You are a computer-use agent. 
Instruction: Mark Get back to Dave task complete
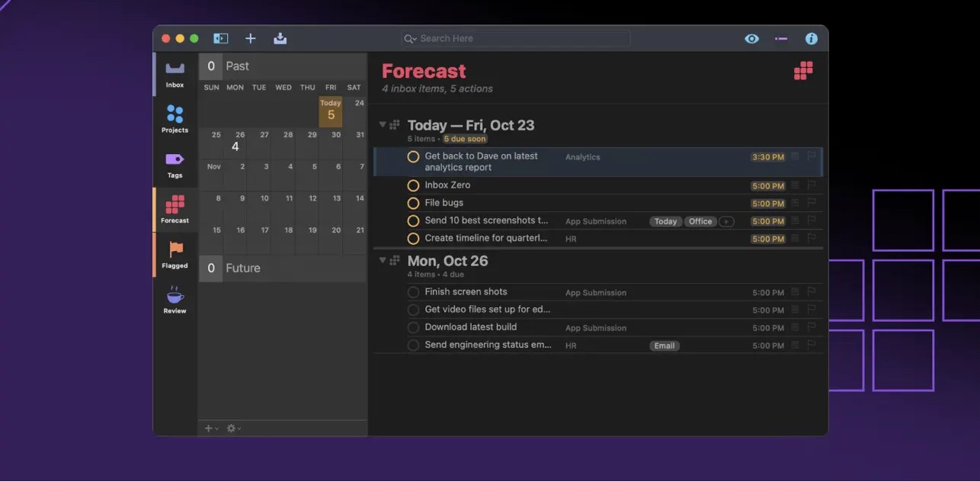[413, 156]
